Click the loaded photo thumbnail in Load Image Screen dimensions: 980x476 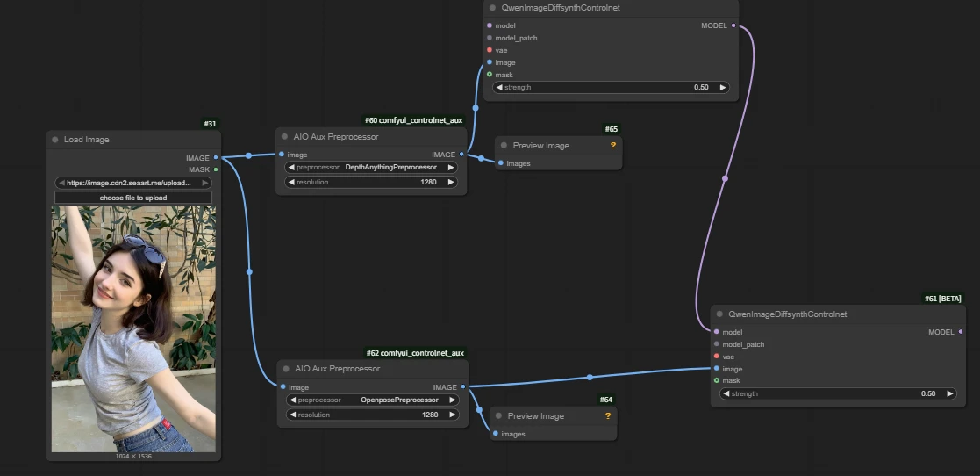[x=133, y=329]
